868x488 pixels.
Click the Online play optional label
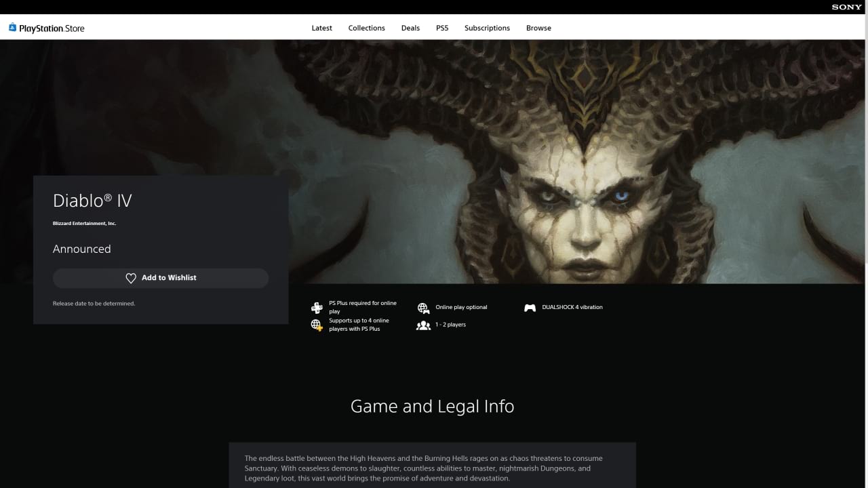pos(461,307)
